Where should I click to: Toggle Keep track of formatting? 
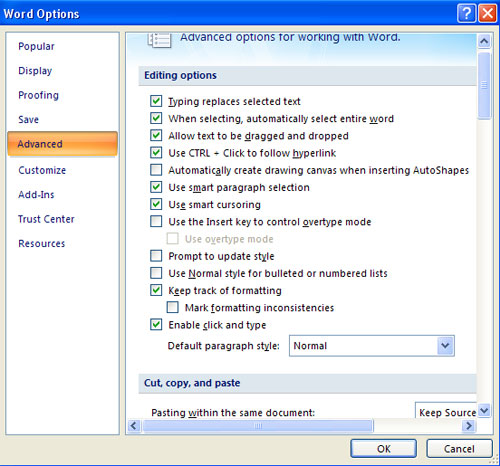pyautogui.click(x=156, y=290)
